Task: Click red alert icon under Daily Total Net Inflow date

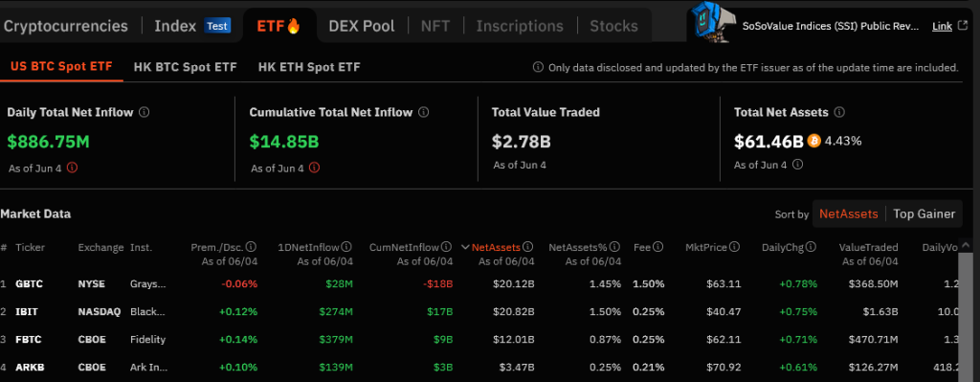Action: (72, 168)
